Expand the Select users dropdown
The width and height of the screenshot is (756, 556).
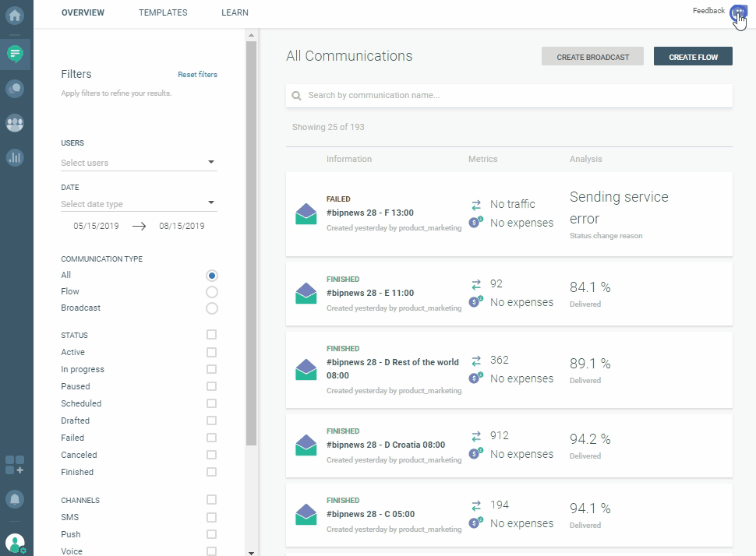point(139,163)
